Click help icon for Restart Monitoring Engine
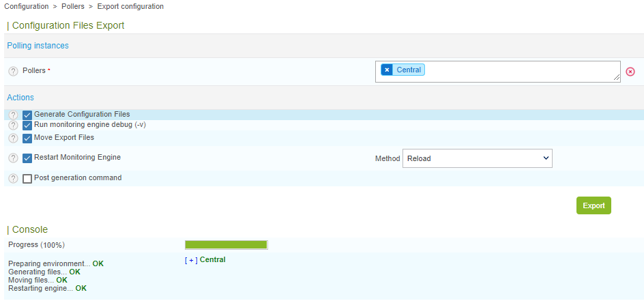This screenshot has width=644, height=301. [x=13, y=158]
